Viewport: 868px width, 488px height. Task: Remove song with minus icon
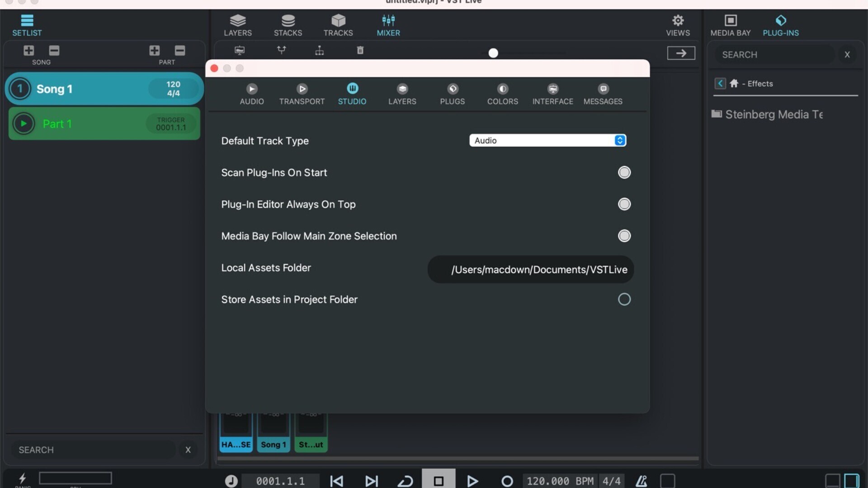54,50
